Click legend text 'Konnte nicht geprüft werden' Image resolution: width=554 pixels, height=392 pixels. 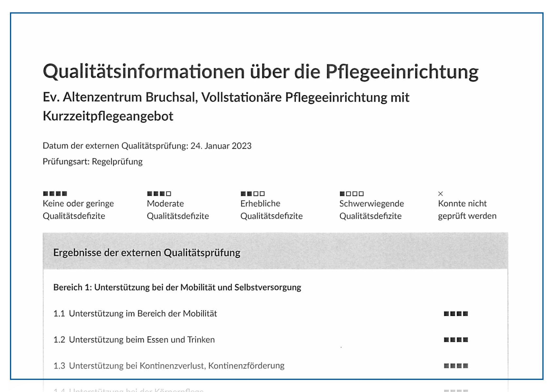(468, 210)
